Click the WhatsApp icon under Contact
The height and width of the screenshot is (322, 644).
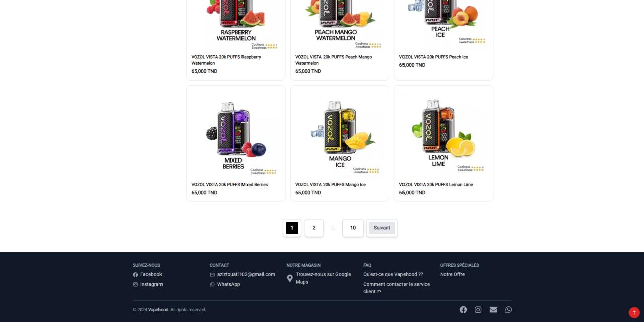click(212, 285)
